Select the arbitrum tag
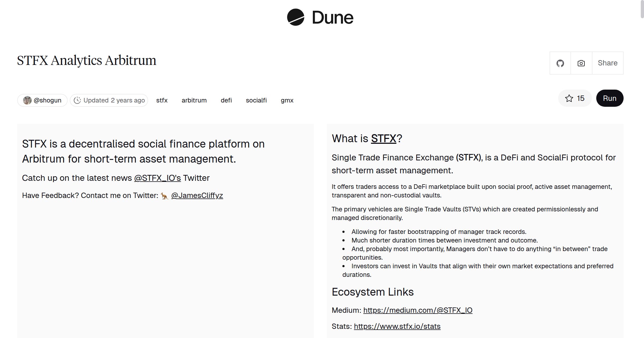Image resolution: width=644 pixels, height=338 pixels. coord(194,100)
